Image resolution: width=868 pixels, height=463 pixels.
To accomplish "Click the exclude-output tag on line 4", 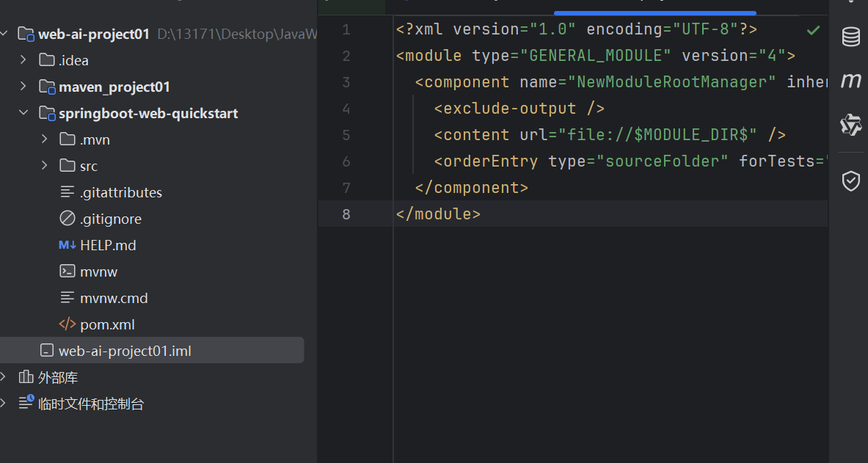I will click(519, 108).
